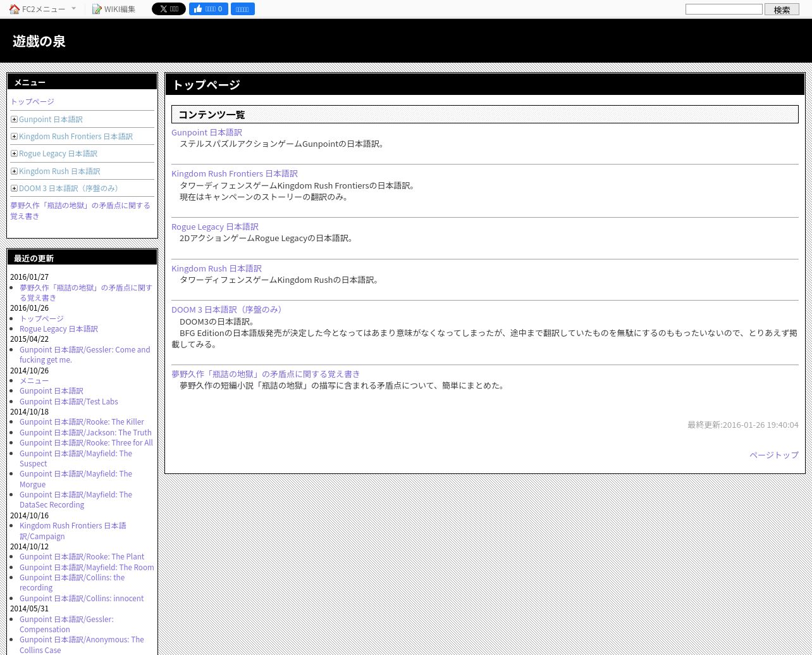Open Gessler: Come and fucking get me link

click(x=85, y=354)
